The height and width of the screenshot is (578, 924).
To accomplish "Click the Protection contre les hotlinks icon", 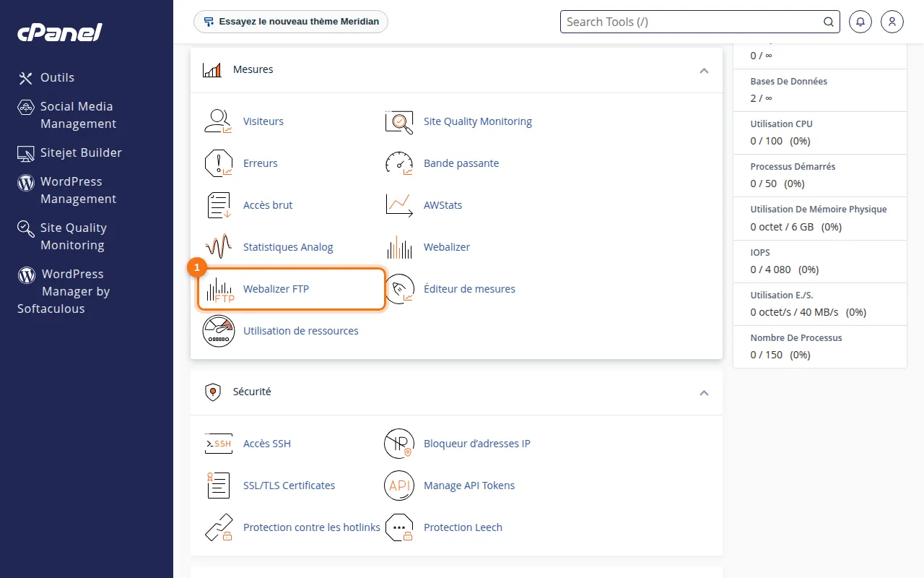I will pyautogui.click(x=219, y=527).
